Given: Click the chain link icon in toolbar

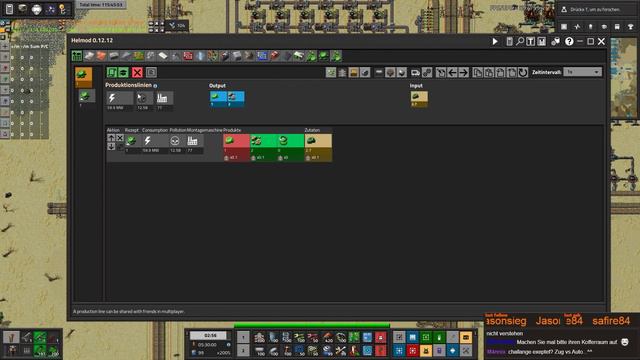Looking at the screenshot, I should (x=427, y=73).
